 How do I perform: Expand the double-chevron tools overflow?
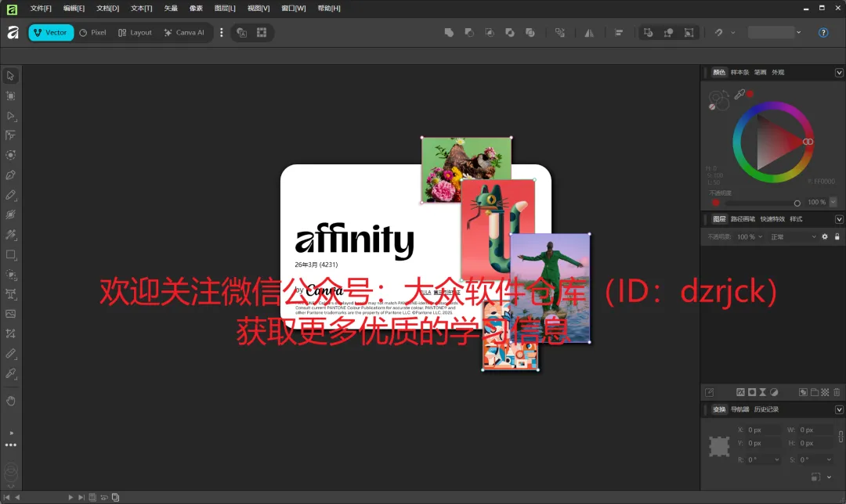coord(11,433)
